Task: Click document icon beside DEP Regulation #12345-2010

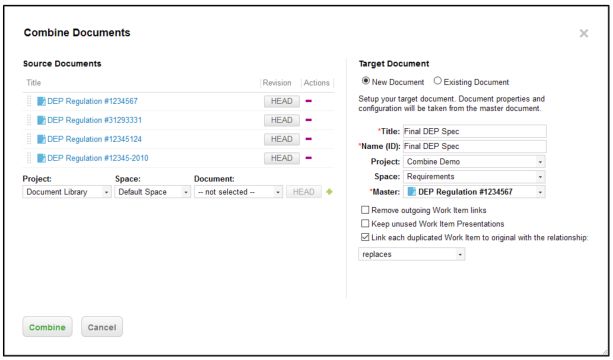Action: [x=41, y=158]
